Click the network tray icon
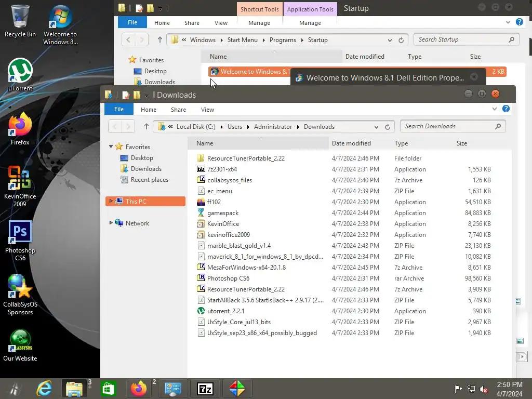Image resolution: width=532 pixels, height=399 pixels. 471,389
